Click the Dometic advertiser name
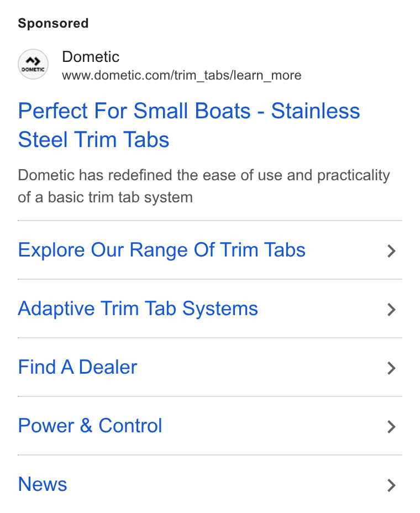Viewport: 420px width, 513px height. (91, 56)
